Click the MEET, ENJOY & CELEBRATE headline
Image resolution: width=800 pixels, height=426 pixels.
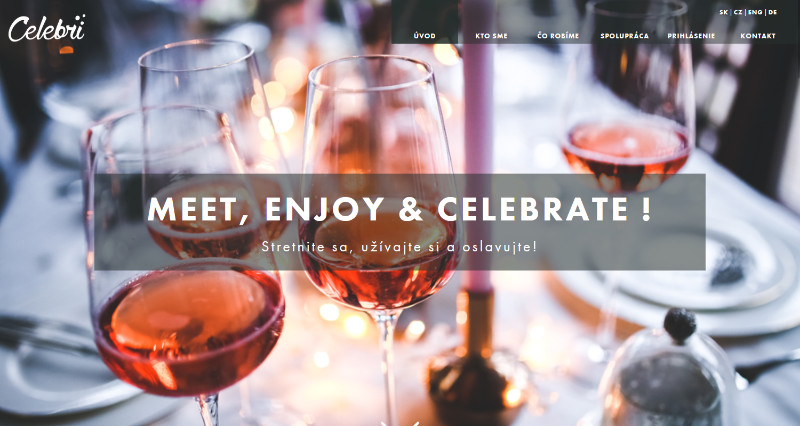(x=399, y=208)
